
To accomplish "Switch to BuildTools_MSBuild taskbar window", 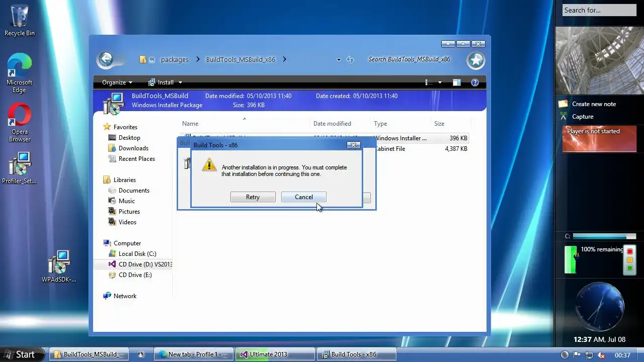I will 89,354.
